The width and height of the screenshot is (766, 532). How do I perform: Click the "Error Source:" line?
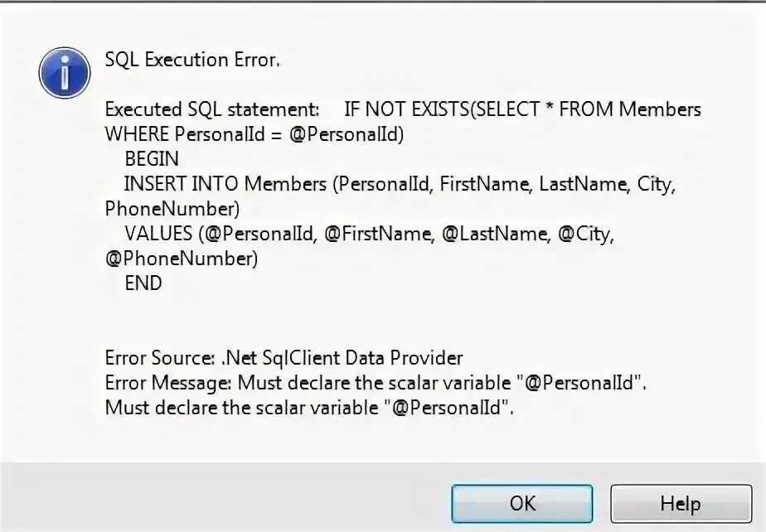[284, 359]
